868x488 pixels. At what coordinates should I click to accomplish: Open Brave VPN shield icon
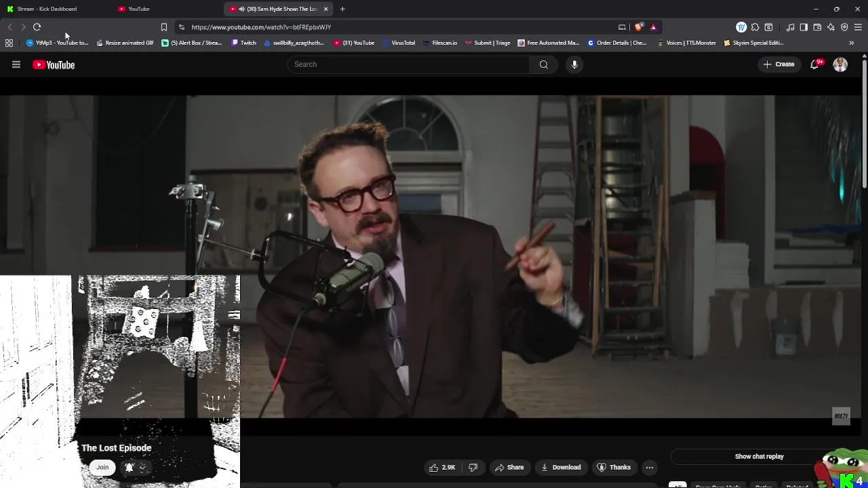(x=844, y=27)
